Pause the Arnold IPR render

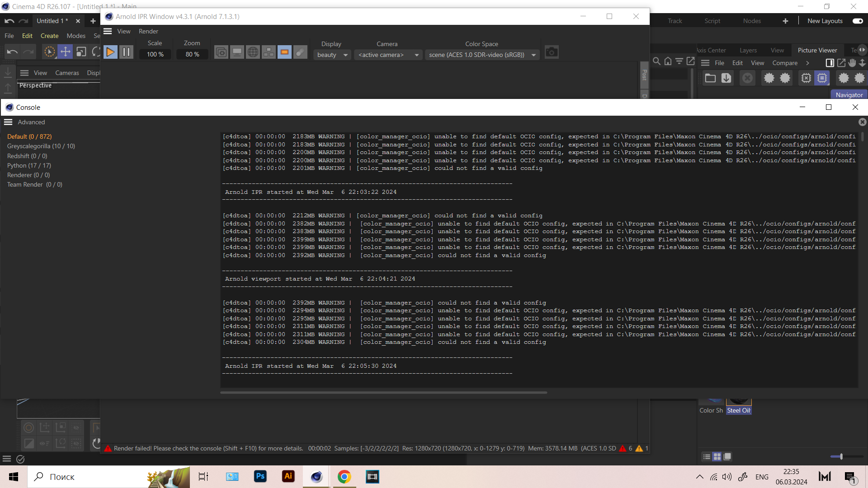(x=127, y=52)
